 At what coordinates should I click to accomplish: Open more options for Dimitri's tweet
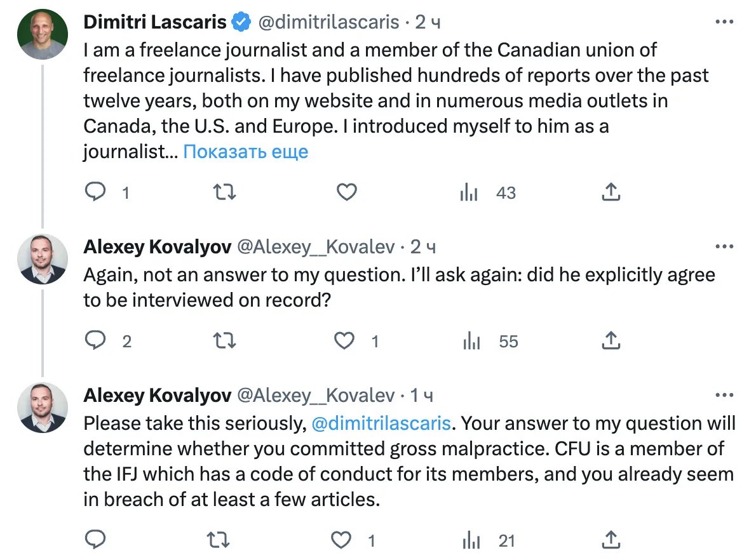click(724, 22)
